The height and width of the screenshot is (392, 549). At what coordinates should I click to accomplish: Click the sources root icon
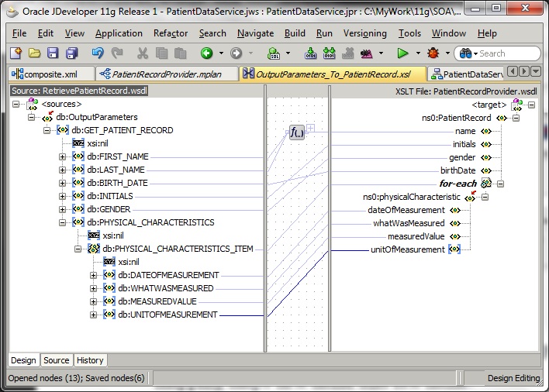(33, 105)
